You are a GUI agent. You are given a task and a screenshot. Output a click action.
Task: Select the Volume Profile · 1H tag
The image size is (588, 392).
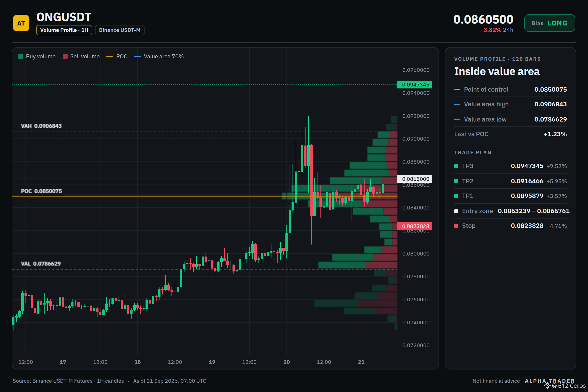coord(64,30)
